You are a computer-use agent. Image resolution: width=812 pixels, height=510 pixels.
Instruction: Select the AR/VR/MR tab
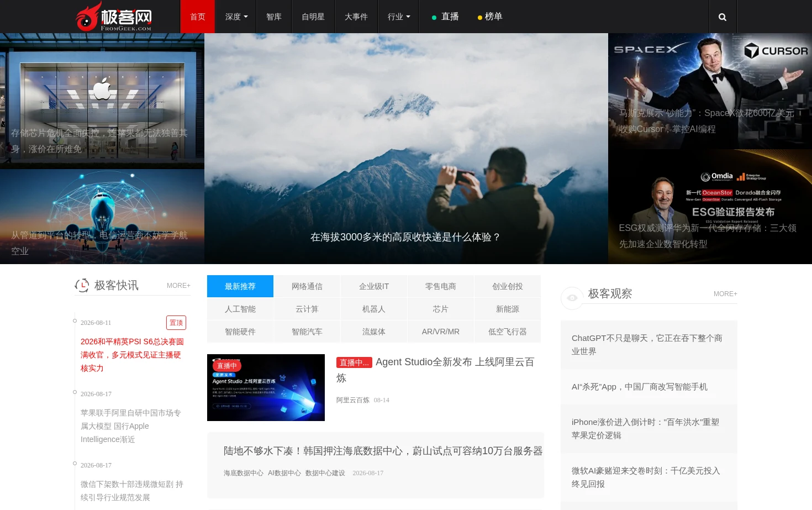441,332
